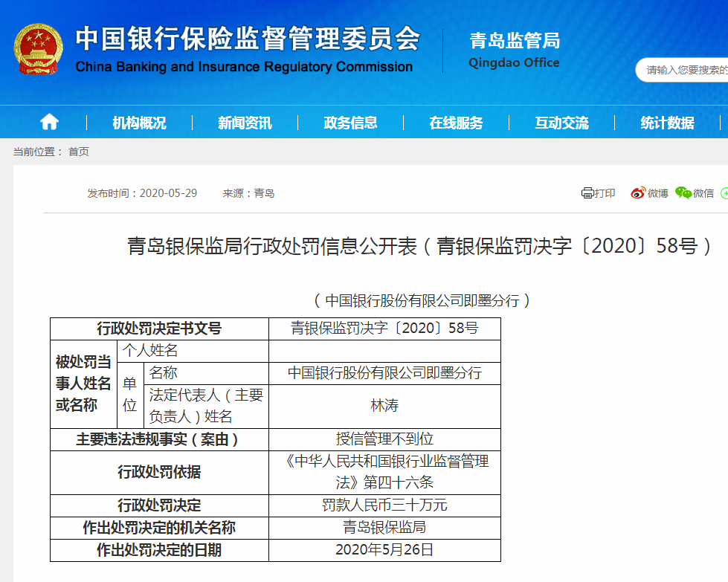Open the 互动交流 menu

561,123
